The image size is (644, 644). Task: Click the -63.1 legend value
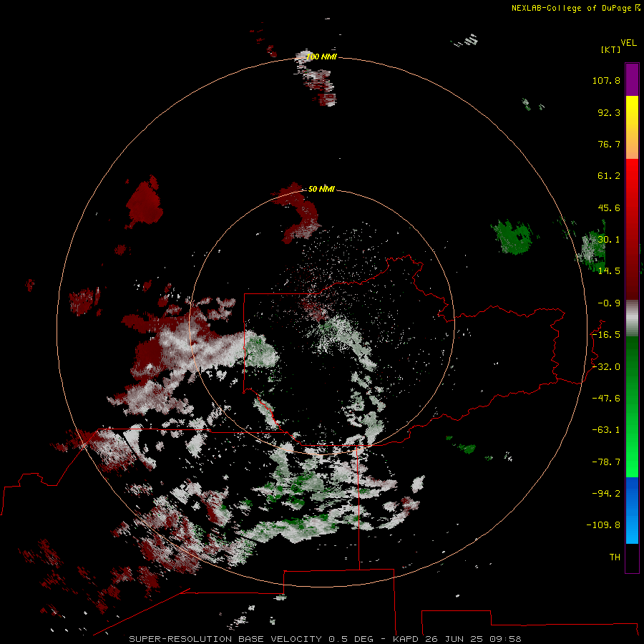[606, 430]
